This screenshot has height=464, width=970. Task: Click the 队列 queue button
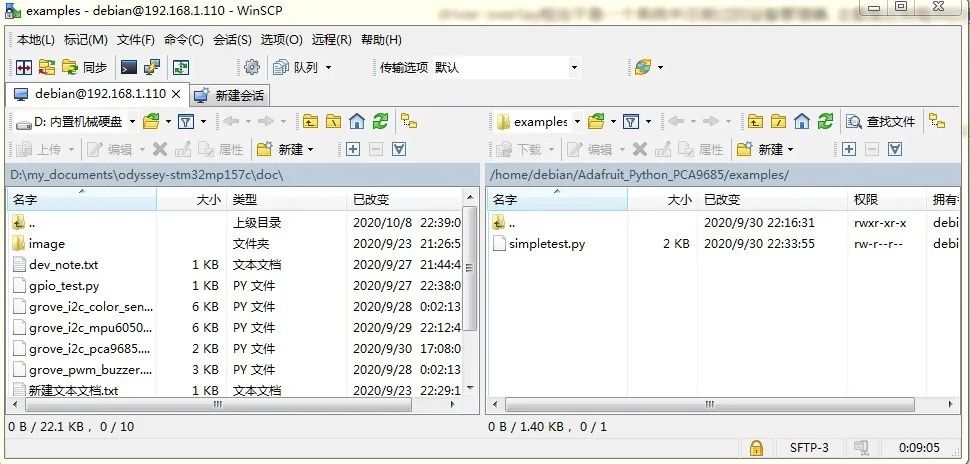[x=297, y=67]
